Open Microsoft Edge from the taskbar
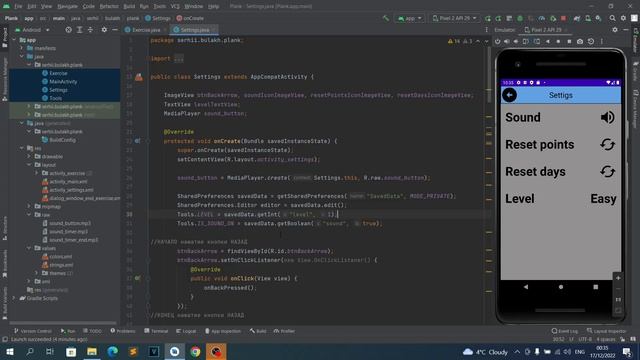The height and width of the screenshot is (360, 640). coord(113,351)
